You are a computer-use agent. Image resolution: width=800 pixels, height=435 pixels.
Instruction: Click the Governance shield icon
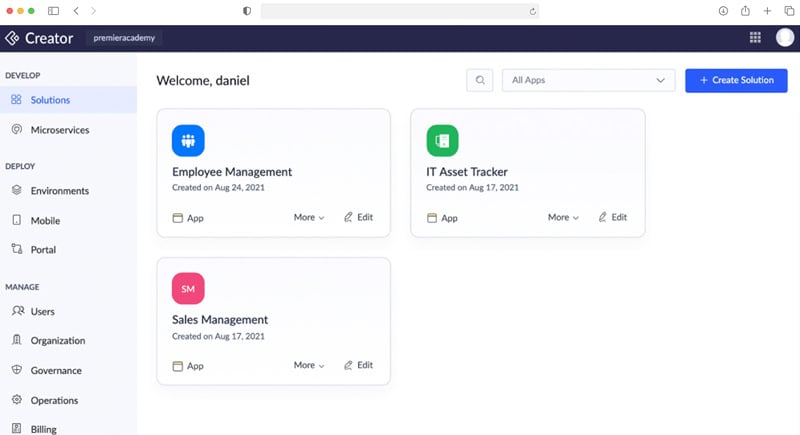coord(17,369)
